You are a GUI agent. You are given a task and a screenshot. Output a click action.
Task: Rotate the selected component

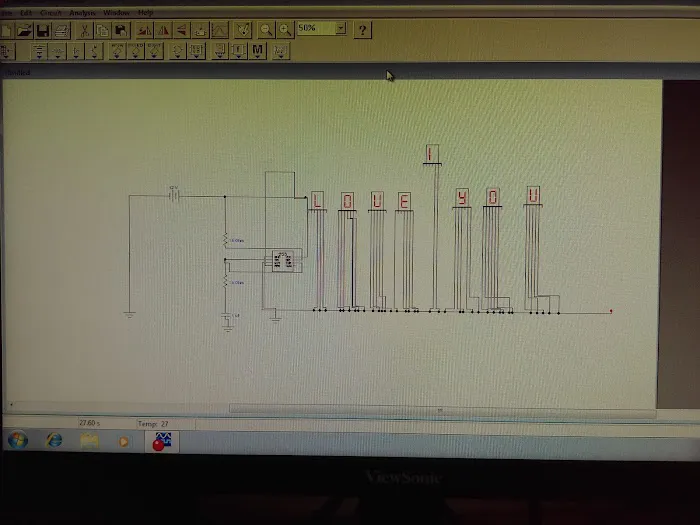pos(144,30)
